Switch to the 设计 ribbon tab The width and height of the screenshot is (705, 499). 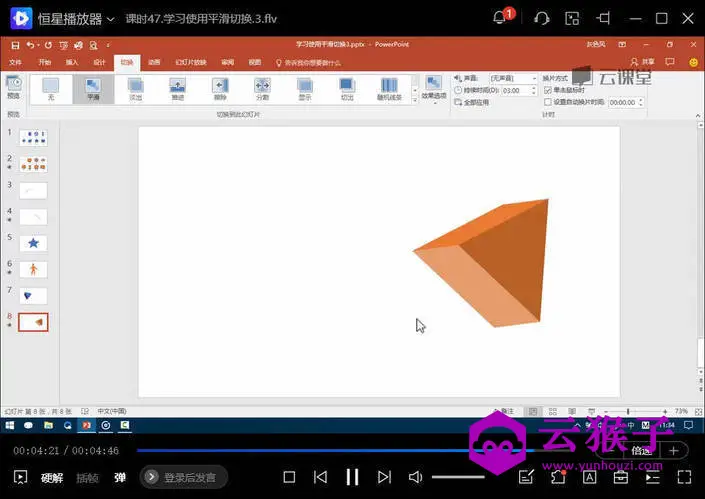pyautogui.click(x=99, y=62)
